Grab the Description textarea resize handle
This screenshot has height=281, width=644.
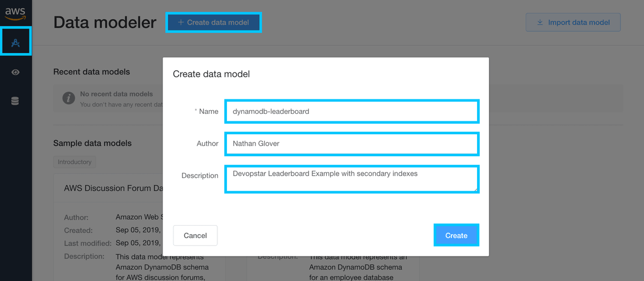(474, 189)
